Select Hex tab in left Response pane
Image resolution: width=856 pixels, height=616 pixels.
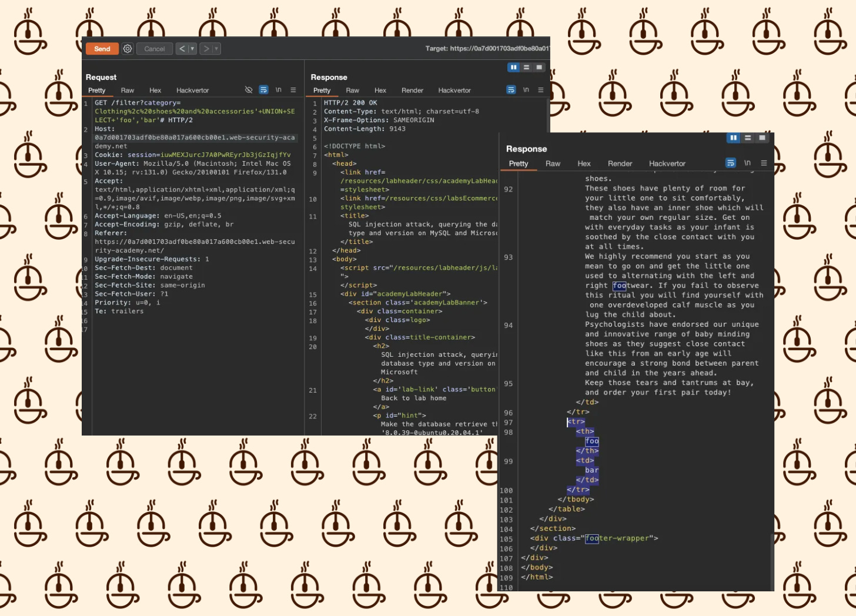click(380, 91)
